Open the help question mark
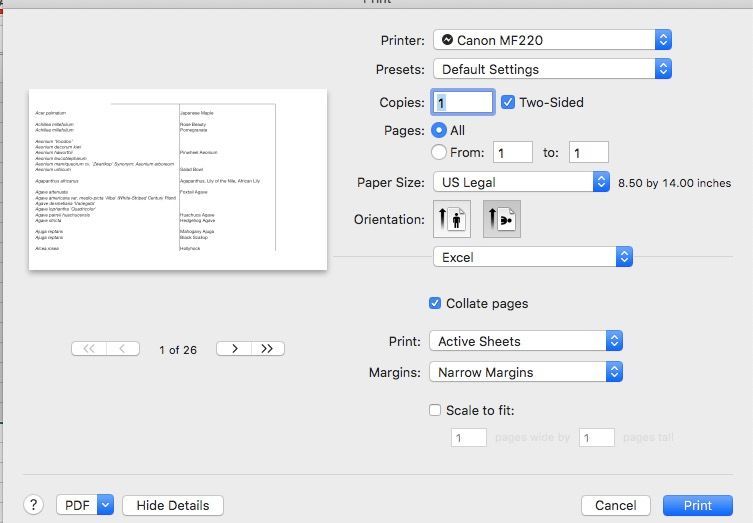The height and width of the screenshot is (523, 753). (x=33, y=505)
